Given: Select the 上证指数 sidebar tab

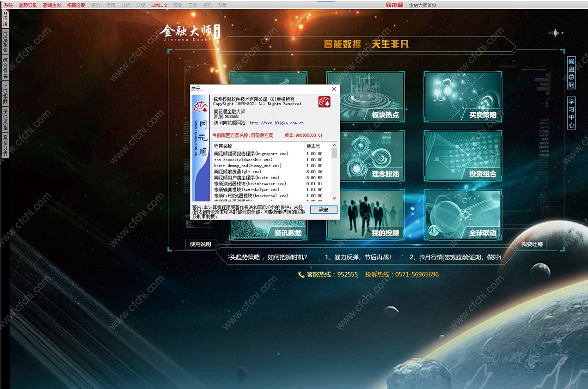Looking at the screenshot, I should click(6, 94).
